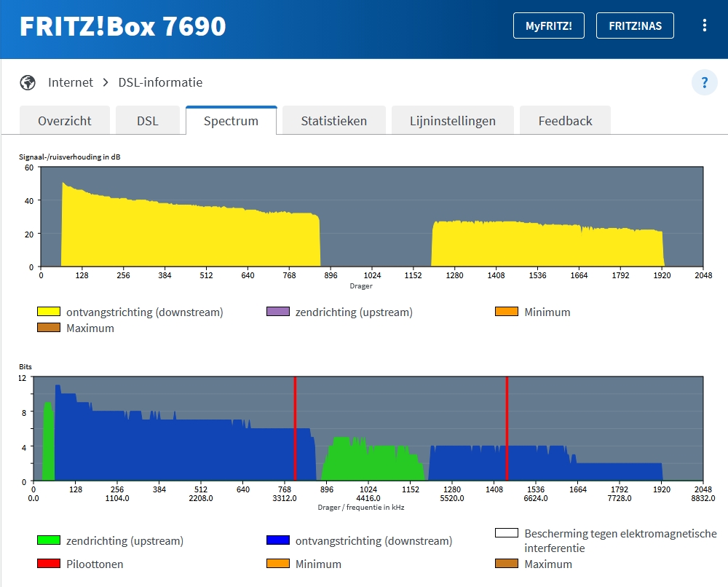Click red Pilootonen legend swatch

click(49, 563)
